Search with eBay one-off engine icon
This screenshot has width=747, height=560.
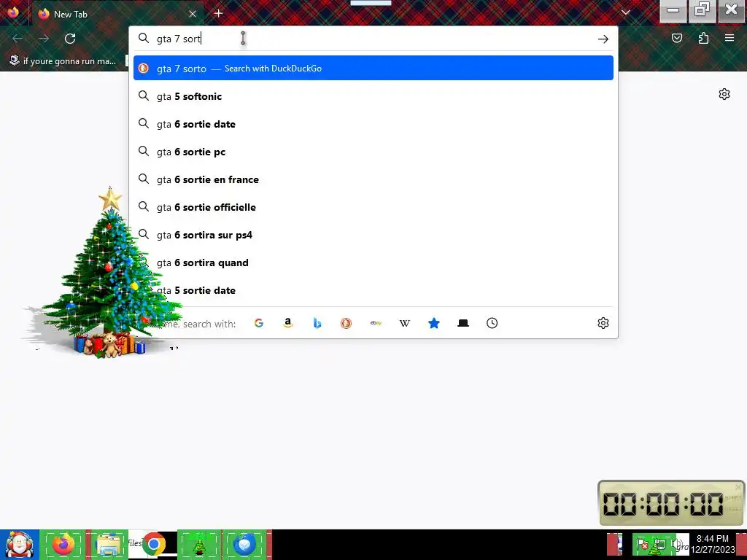tap(376, 323)
